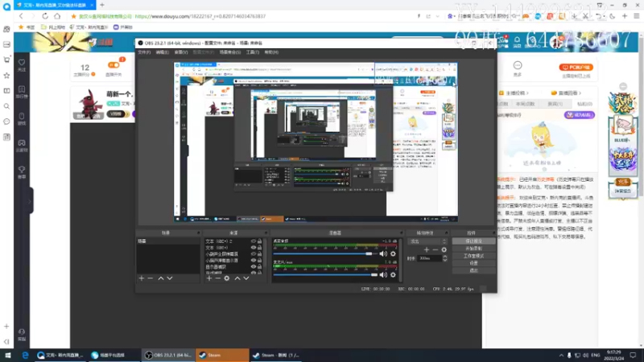
Task: Open 排行榜 in the Douyu sidebar
Action: [x=22, y=92]
